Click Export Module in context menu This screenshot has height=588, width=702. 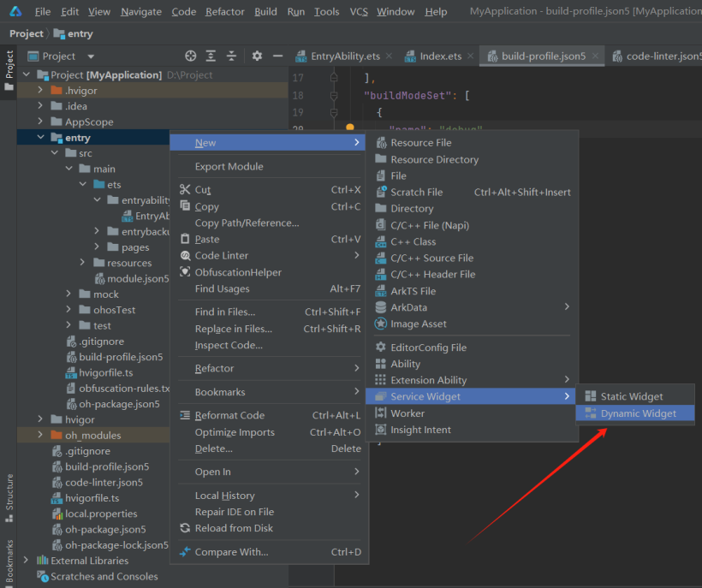click(270, 166)
